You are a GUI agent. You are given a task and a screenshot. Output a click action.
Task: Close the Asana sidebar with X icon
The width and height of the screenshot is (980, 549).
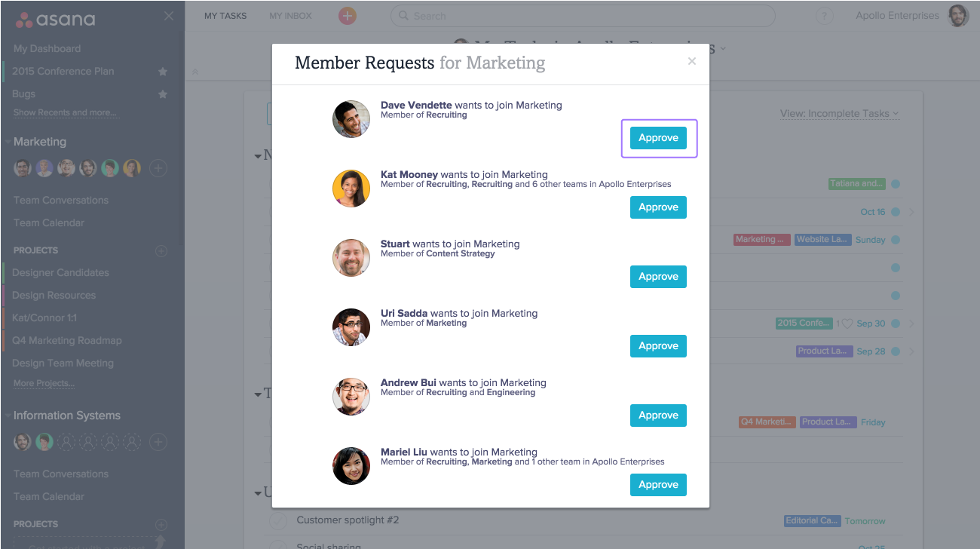pos(169,17)
